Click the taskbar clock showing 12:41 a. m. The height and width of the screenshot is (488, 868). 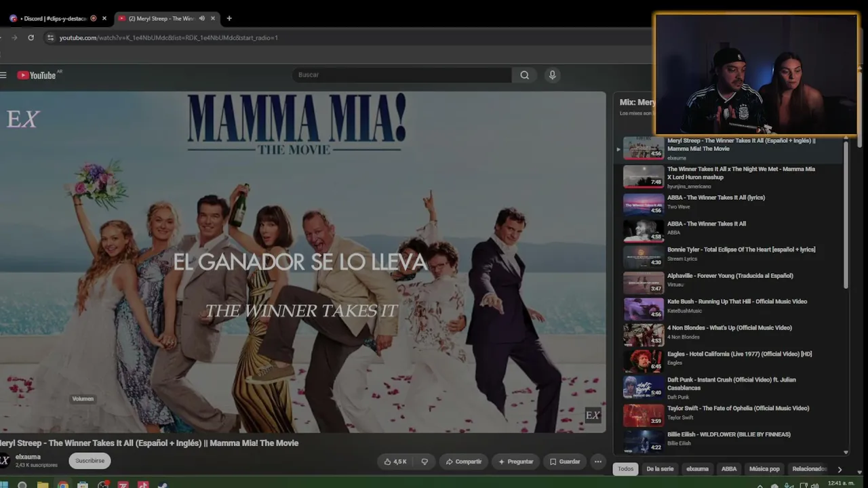[x=841, y=485]
